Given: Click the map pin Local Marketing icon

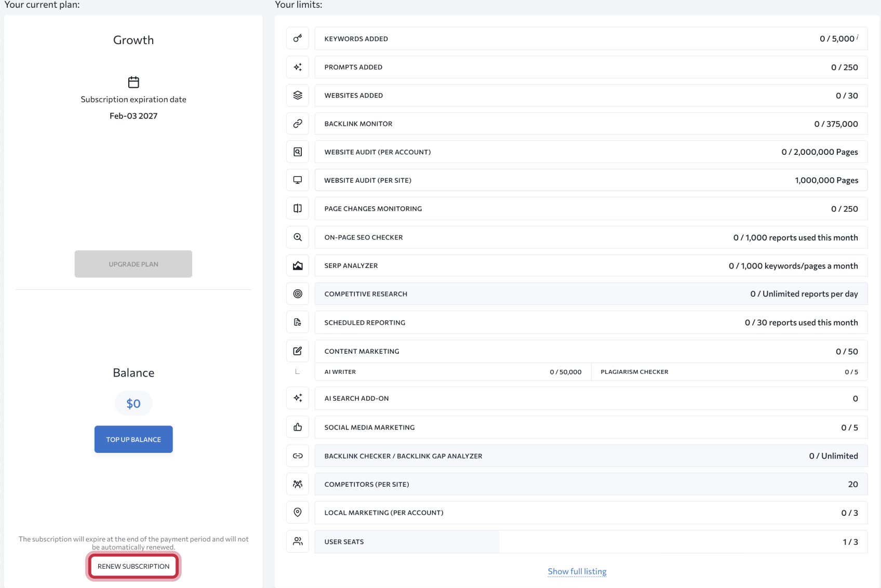Looking at the screenshot, I should [298, 513].
